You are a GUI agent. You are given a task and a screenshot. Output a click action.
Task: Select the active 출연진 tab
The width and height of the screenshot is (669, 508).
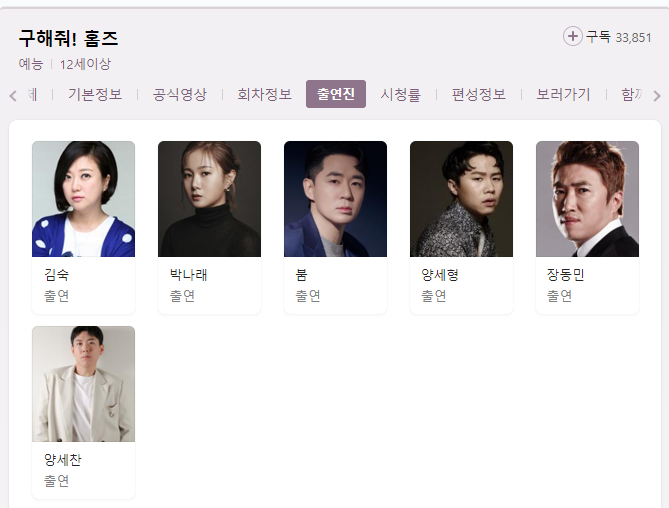[x=336, y=94]
